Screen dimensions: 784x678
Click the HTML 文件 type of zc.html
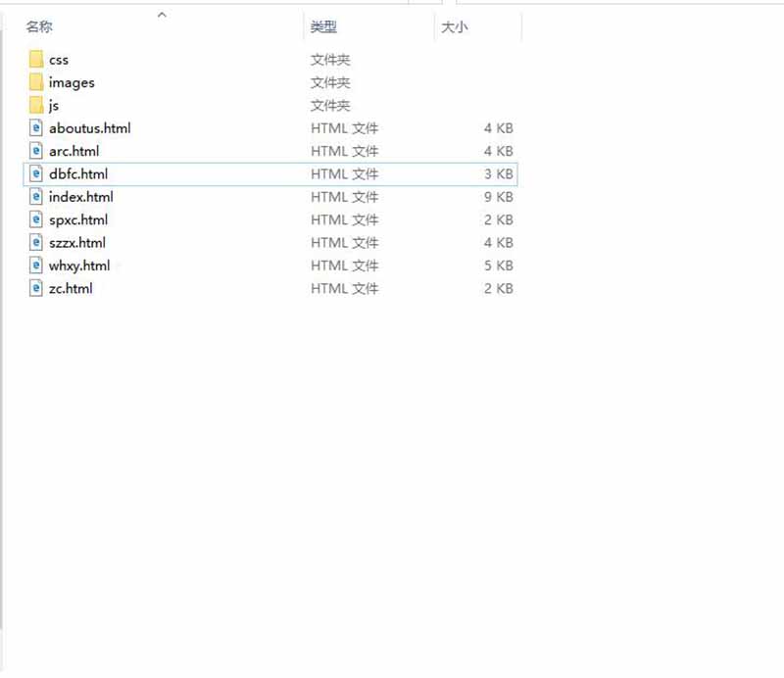click(345, 288)
